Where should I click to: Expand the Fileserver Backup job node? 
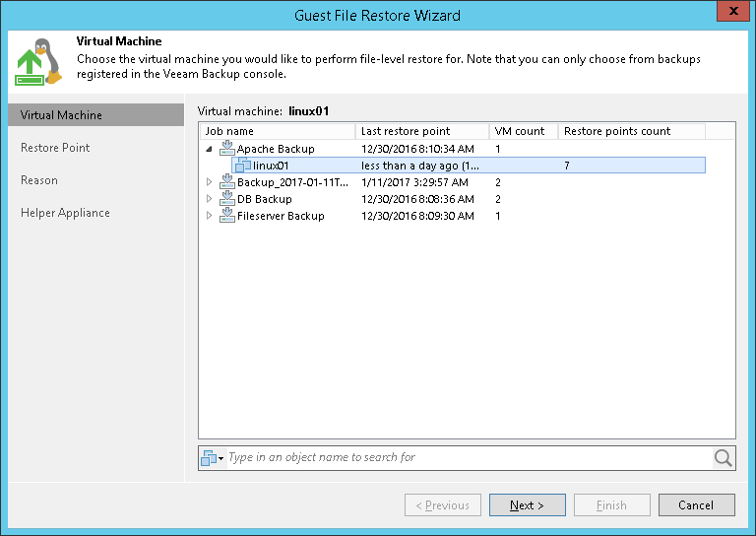click(209, 215)
